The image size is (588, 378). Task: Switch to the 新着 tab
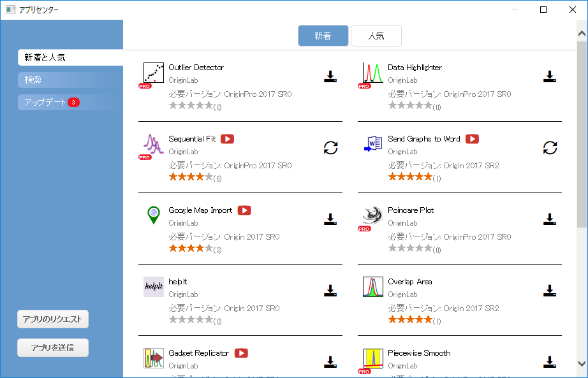323,36
